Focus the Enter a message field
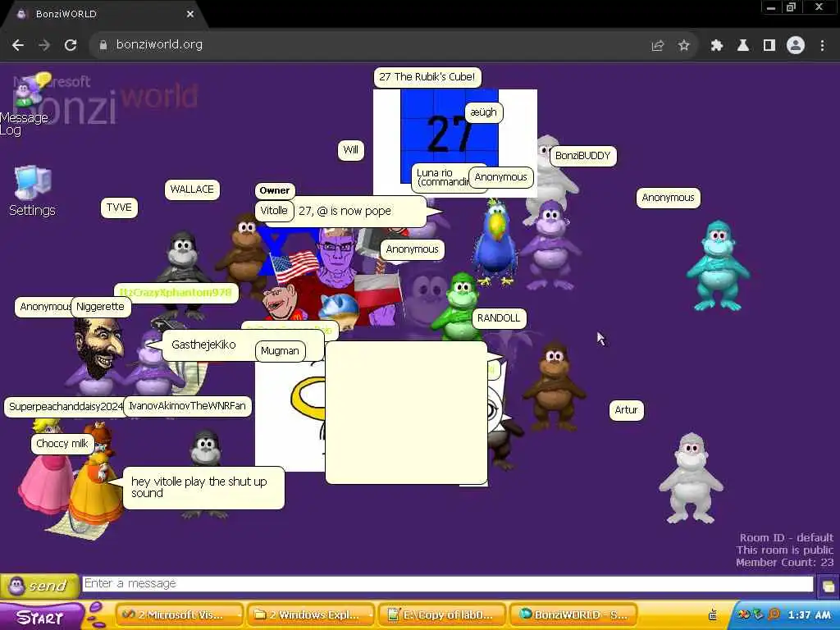 click(x=448, y=583)
